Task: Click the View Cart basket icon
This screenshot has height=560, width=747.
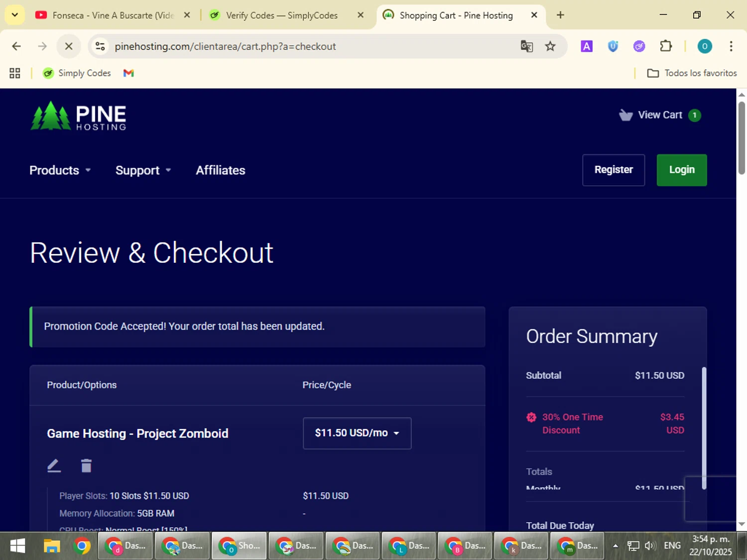Action: [625, 115]
